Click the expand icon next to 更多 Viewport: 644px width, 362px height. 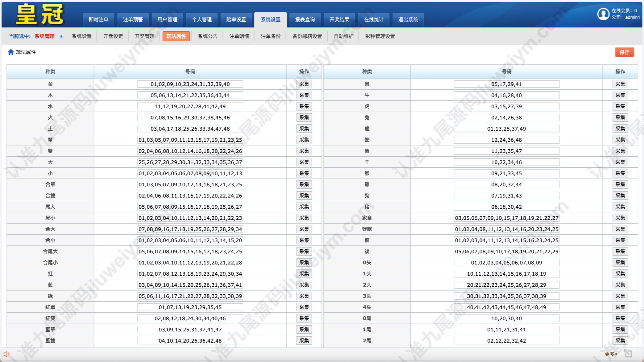coord(628,354)
